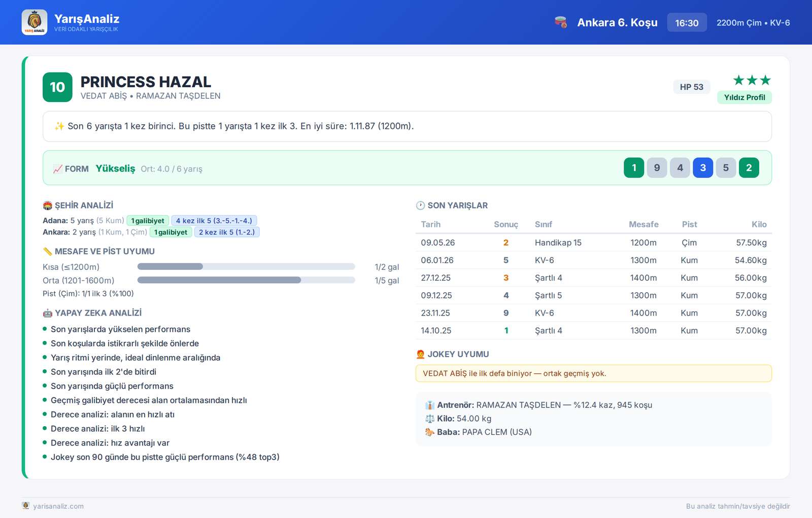Image resolution: width=812 pixels, height=518 pixels.
Task: Click the ruler icon next to MESAFE VE PİST UYUMU
Action: click(48, 251)
